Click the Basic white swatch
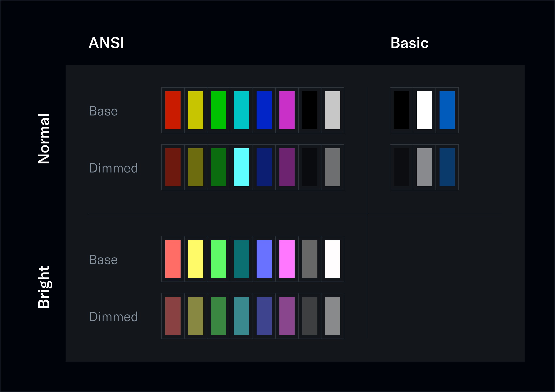 tap(424, 110)
